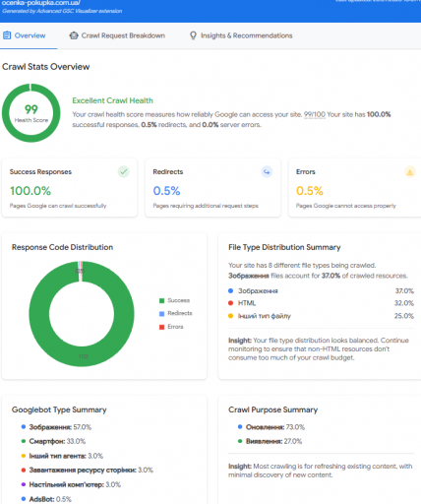Click the Errors card title

[x=306, y=172]
